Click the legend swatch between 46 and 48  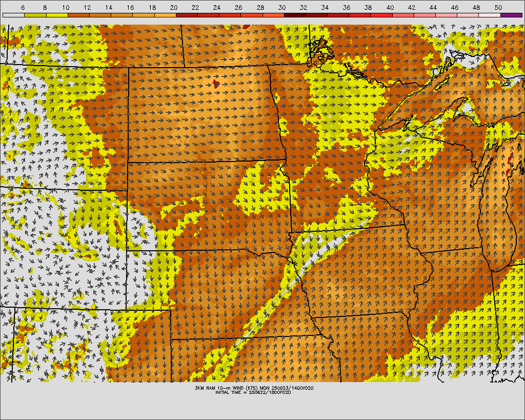tap(468, 15)
